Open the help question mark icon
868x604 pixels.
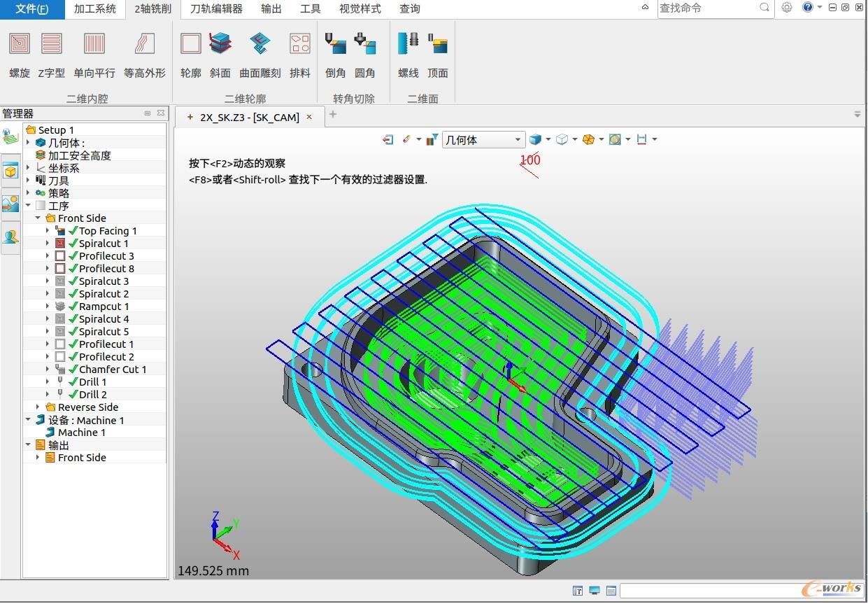pyautogui.click(x=808, y=8)
